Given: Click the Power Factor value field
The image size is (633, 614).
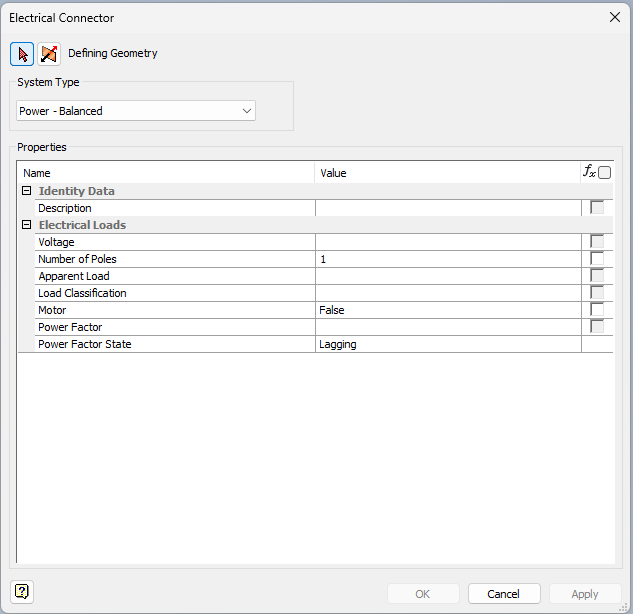Looking at the screenshot, I should click(448, 327).
